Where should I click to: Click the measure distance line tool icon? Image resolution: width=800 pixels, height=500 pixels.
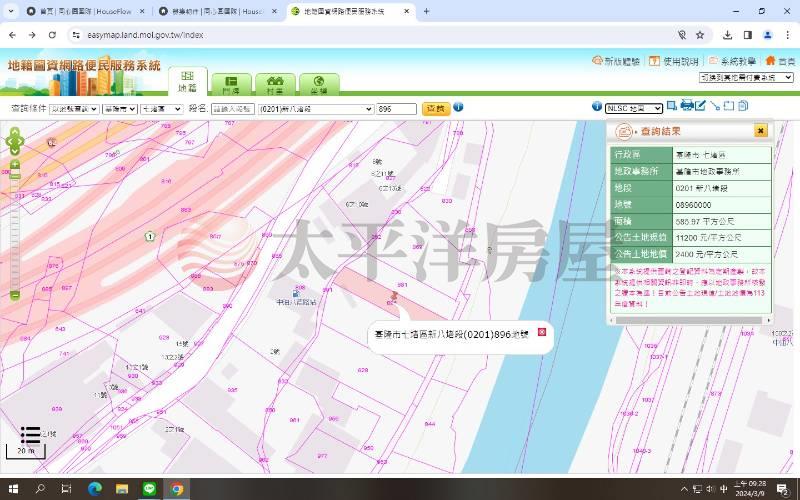(715, 106)
